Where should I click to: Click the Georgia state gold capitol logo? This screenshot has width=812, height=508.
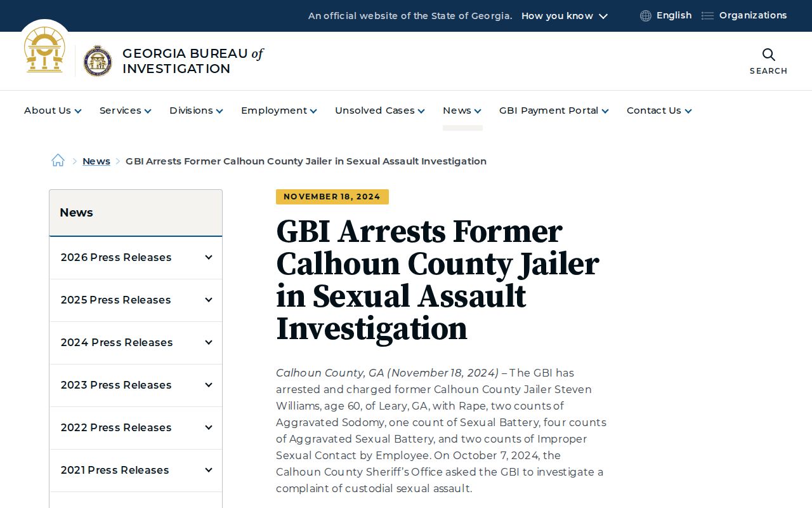pos(44,50)
